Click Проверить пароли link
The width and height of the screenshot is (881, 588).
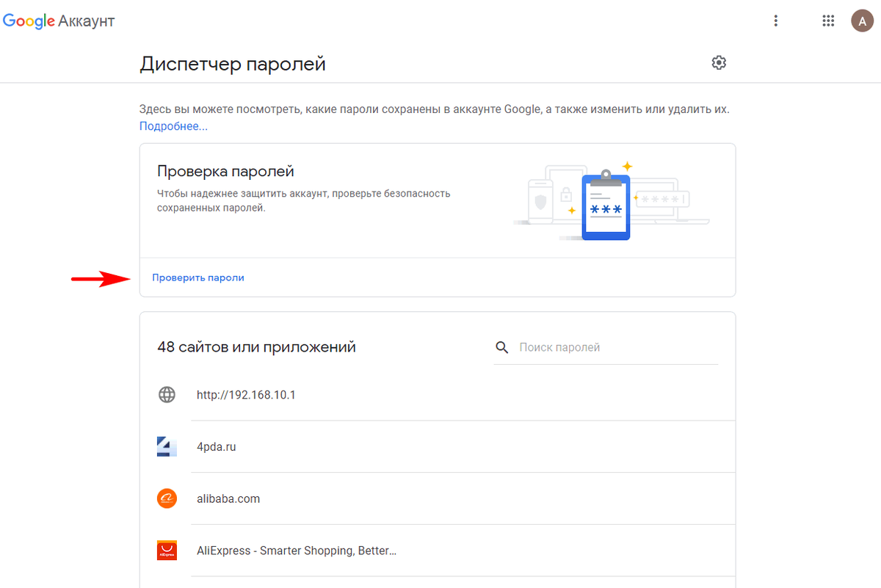tap(198, 277)
